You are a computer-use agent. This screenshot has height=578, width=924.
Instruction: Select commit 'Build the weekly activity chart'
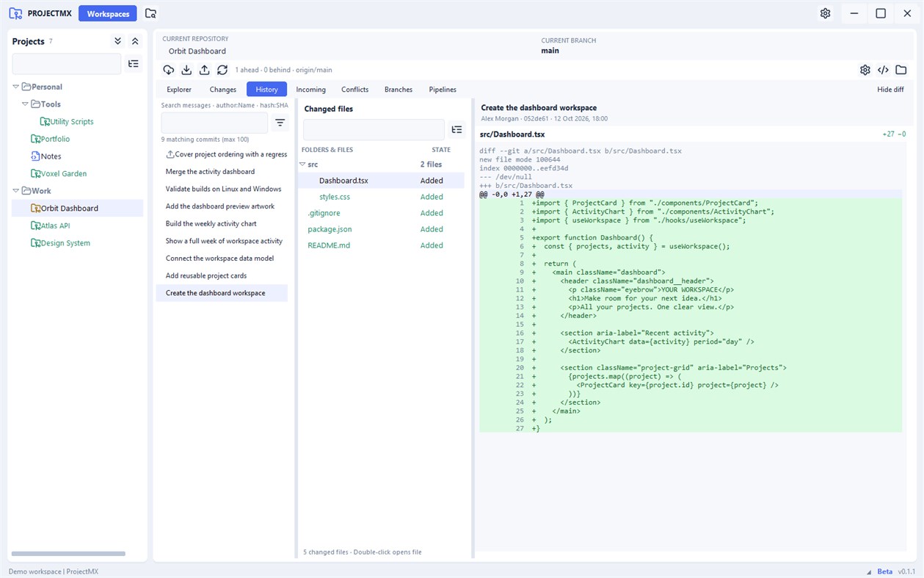pyautogui.click(x=222, y=223)
